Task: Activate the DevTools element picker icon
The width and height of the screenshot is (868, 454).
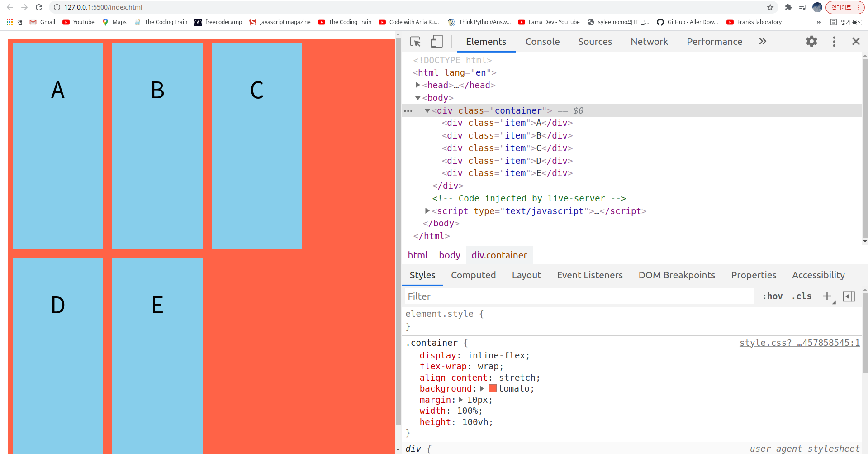Action: [x=415, y=42]
